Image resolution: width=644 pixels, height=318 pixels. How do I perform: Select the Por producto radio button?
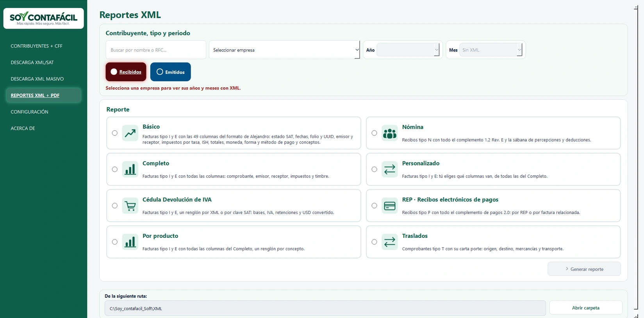(115, 242)
